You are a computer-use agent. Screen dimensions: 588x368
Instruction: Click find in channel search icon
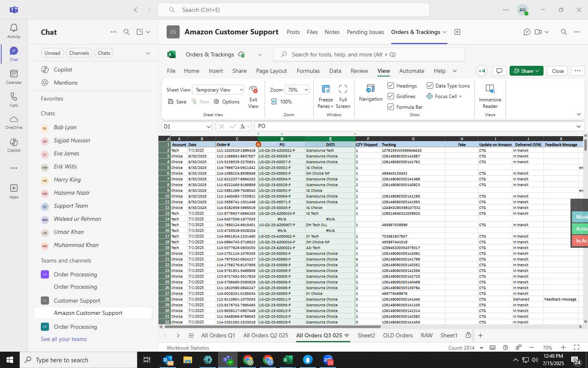[564, 32]
